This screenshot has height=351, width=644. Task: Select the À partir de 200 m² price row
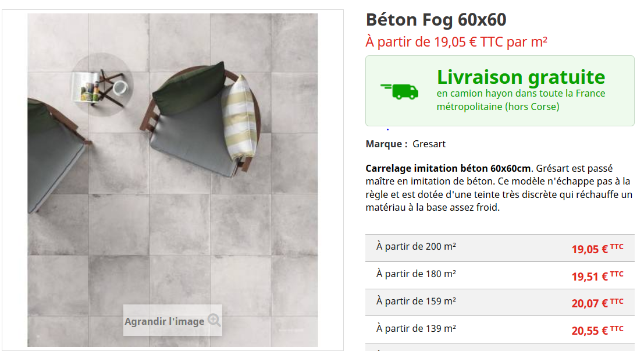[500, 248]
